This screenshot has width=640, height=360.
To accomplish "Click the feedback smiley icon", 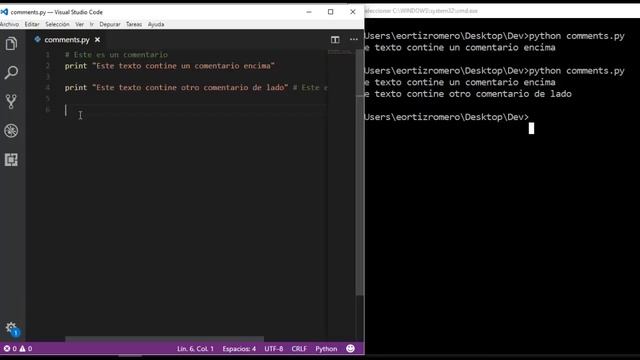I will [x=350, y=349].
